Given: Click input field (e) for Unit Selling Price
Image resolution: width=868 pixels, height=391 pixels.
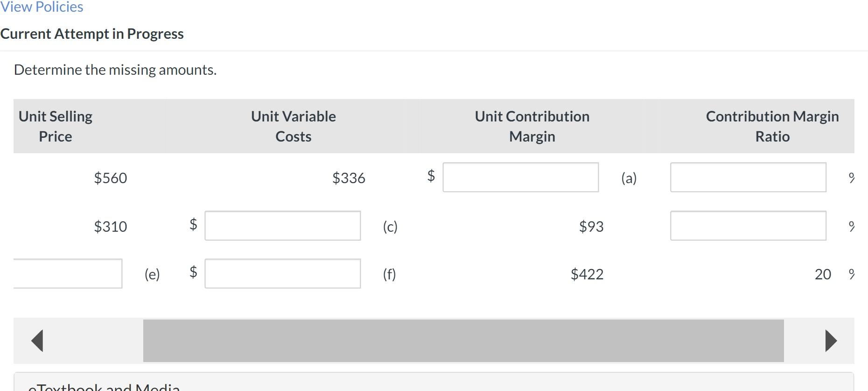Looking at the screenshot, I should [x=68, y=274].
